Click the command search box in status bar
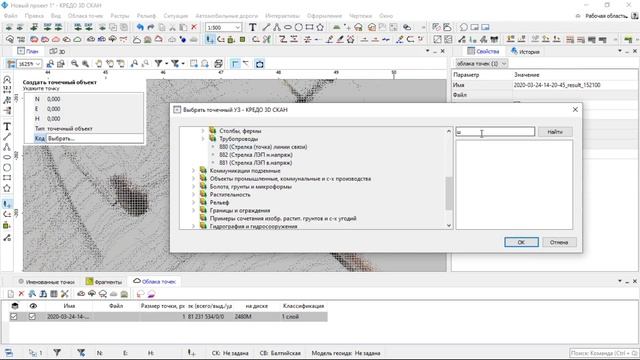640x360 pixels. [x=603, y=353]
